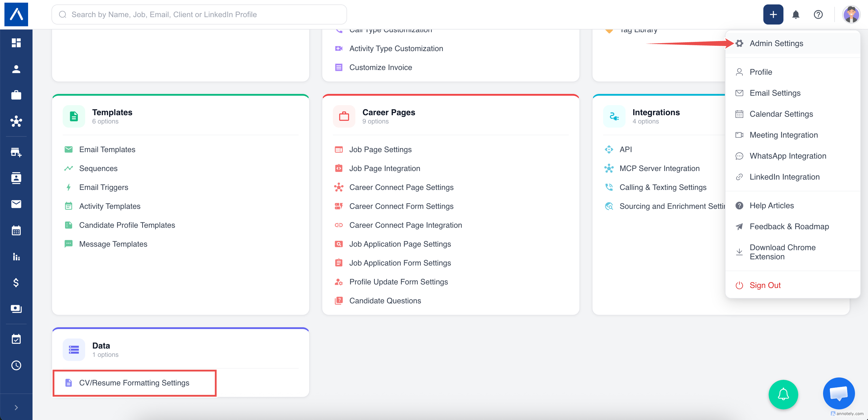Focus the search by name field
The width and height of the screenshot is (868, 420).
point(199,14)
